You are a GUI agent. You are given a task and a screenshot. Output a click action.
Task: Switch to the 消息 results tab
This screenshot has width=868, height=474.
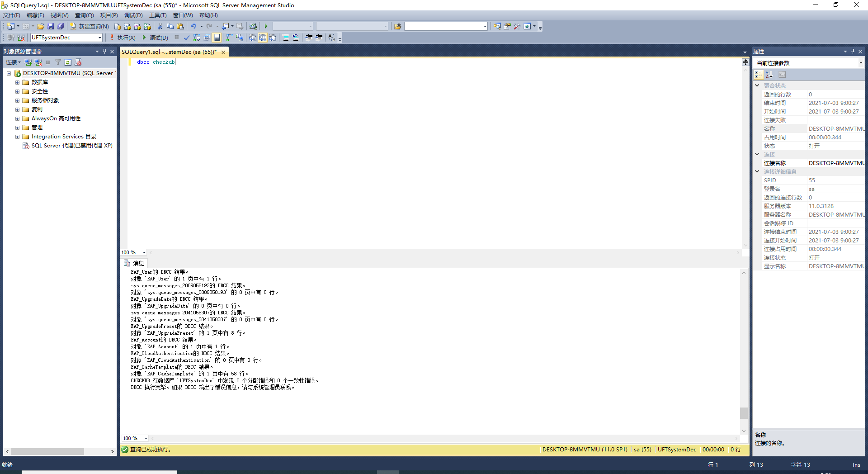(134, 263)
